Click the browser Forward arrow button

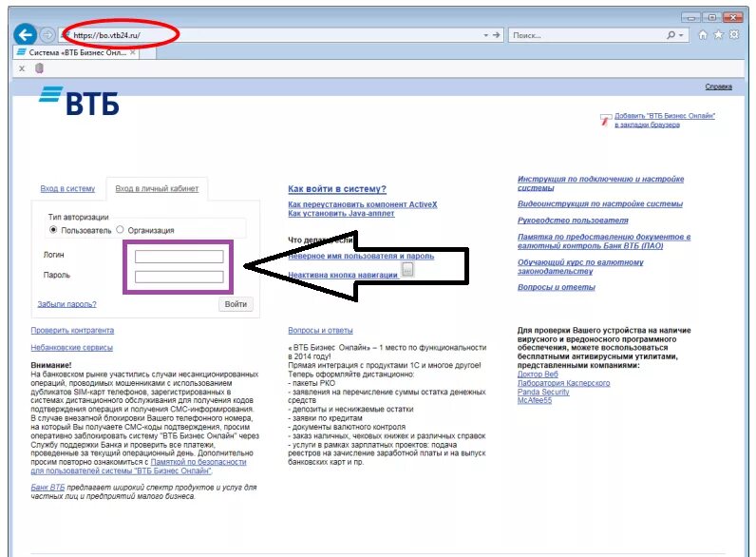[47, 35]
